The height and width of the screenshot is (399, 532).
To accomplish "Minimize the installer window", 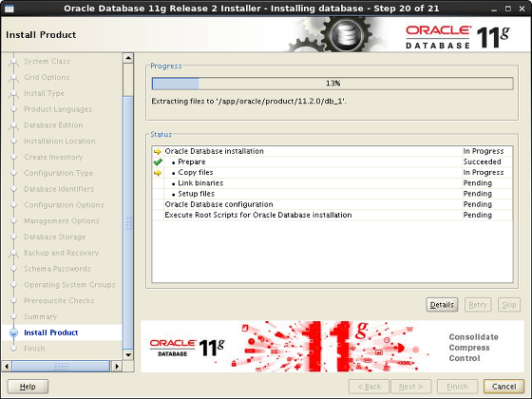I will 494,9.
